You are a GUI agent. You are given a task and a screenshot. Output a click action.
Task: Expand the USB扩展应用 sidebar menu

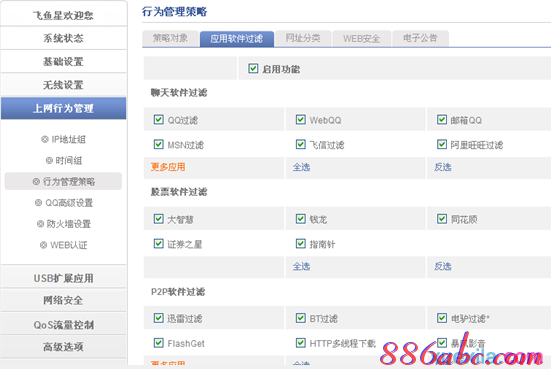pyautogui.click(x=63, y=278)
